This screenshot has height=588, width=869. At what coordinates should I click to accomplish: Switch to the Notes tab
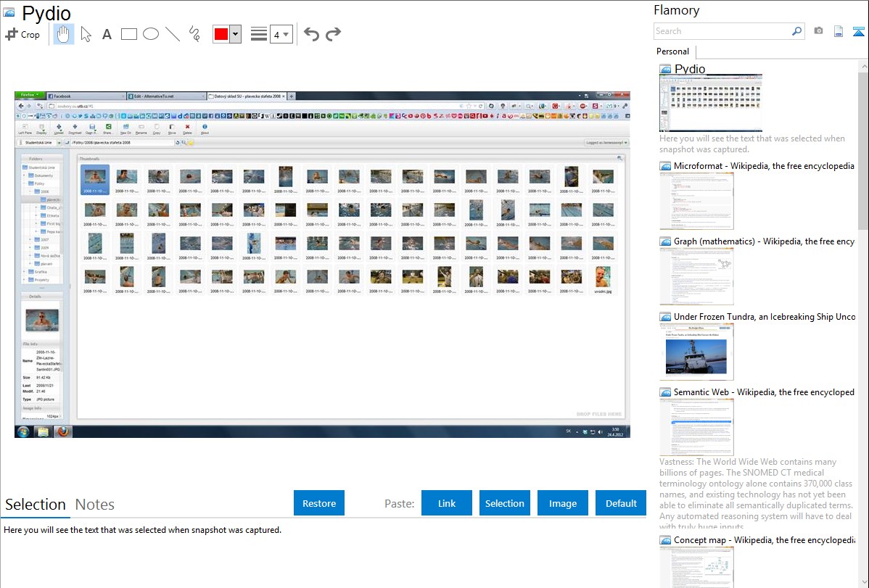tap(95, 505)
